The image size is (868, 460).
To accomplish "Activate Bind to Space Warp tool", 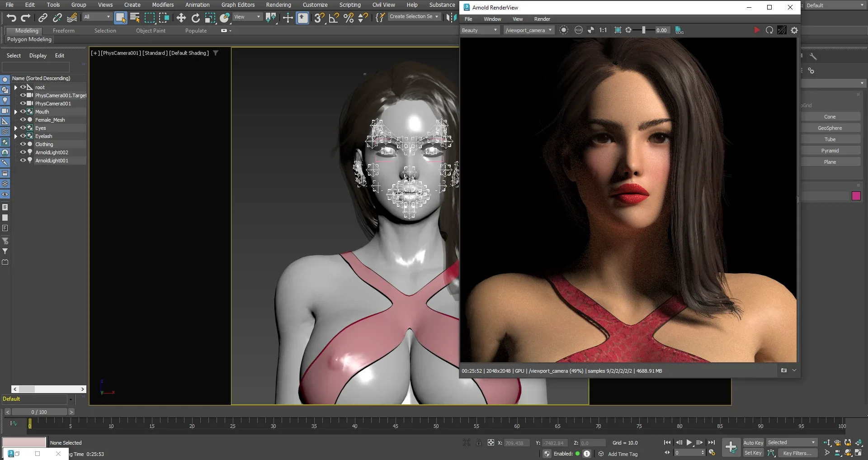I will [x=72, y=18].
